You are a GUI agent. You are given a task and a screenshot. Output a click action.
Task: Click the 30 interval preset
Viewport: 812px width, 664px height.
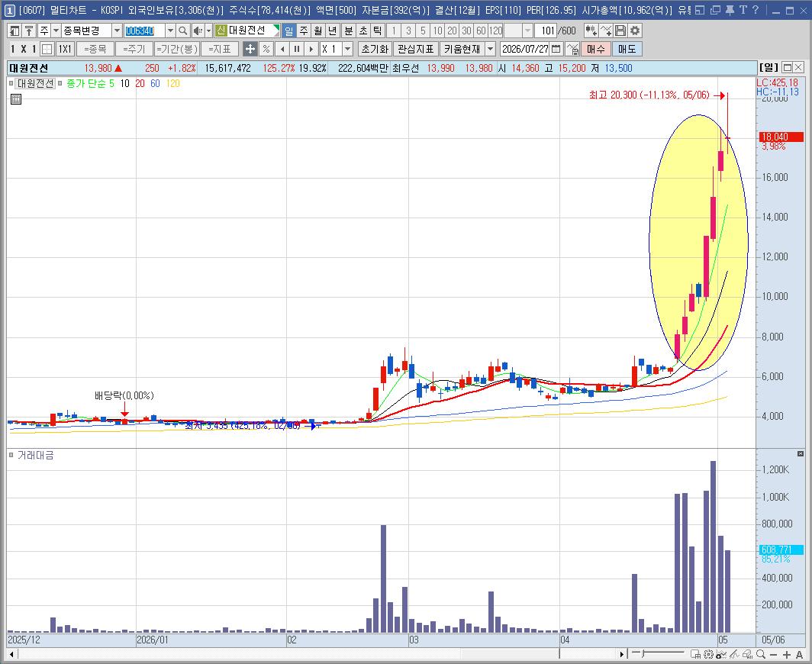click(466, 31)
